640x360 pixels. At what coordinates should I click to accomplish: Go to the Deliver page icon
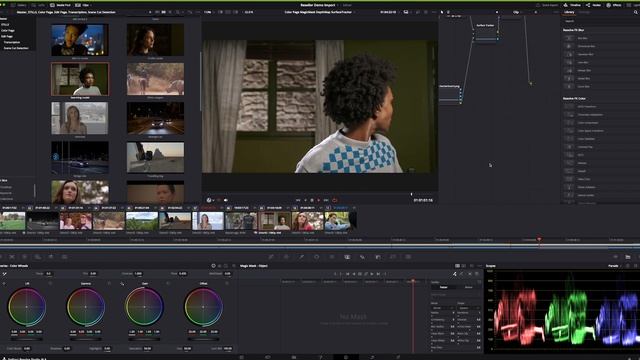pyautogui.click(x=398, y=357)
